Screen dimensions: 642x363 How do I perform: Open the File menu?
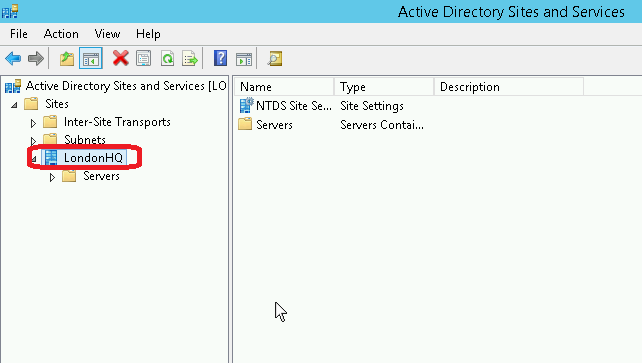(x=19, y=34)
